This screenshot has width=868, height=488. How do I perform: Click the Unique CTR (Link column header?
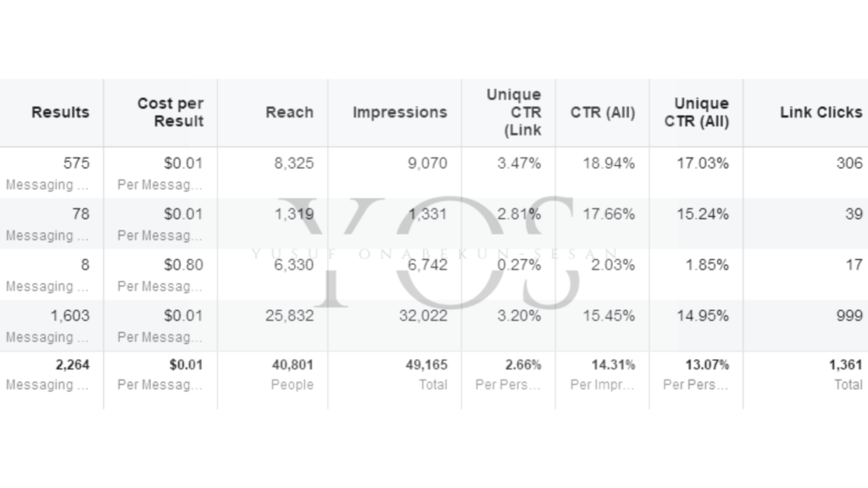[x=514, y=113]
